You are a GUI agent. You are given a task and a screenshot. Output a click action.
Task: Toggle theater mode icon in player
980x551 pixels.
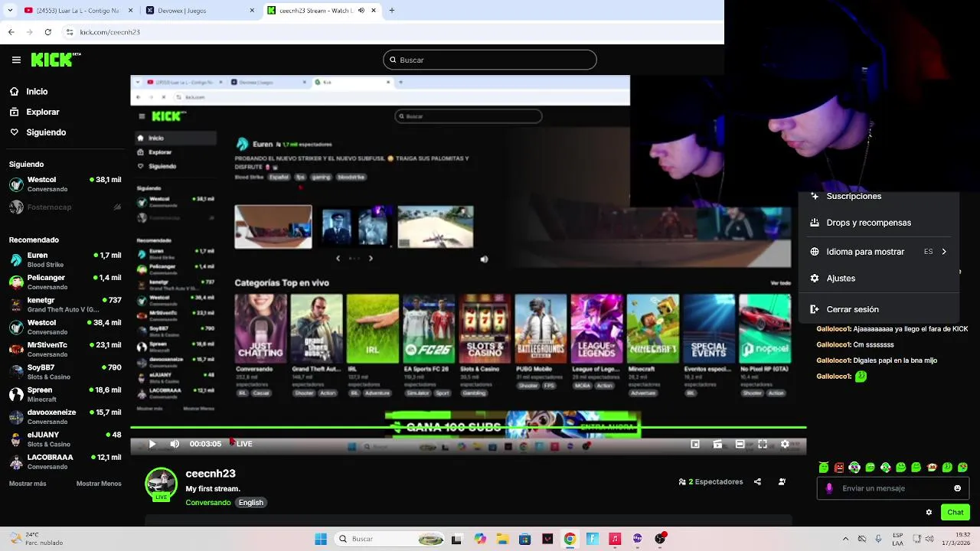pyautogui.click(x=740, y=444)
